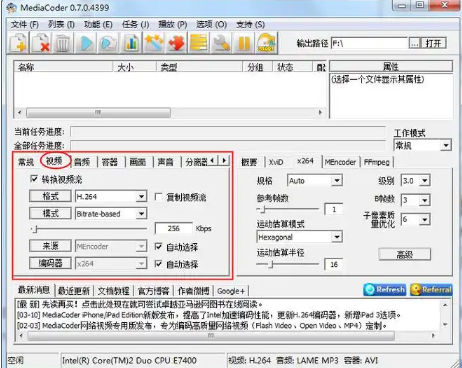
Task: Open the 级别 3.0 level dropdown
Action: click(425, 181)
